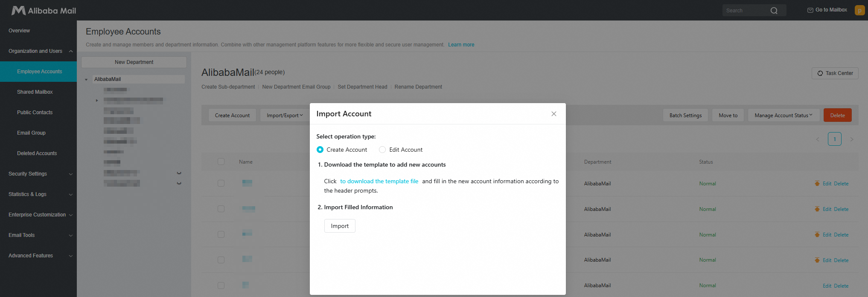Click Set Department Head link

point(362,87)
